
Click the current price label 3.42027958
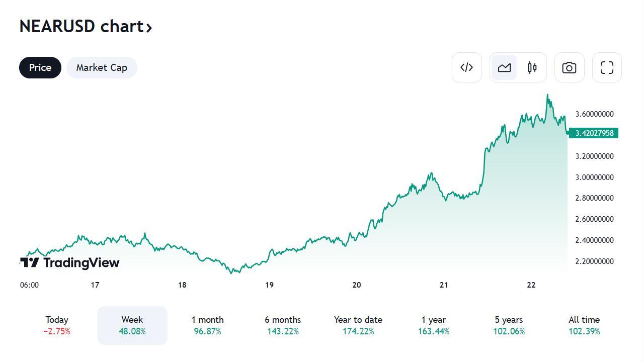pyautogui.click(x=594, y=133)
